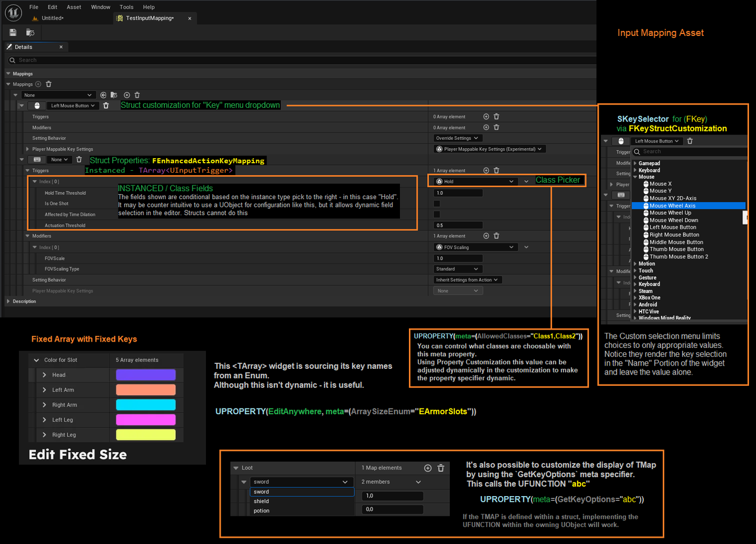Screen dimensions: 756x544
Task: Delete all mappings using the trash icon
Action: tap(49, 84)
